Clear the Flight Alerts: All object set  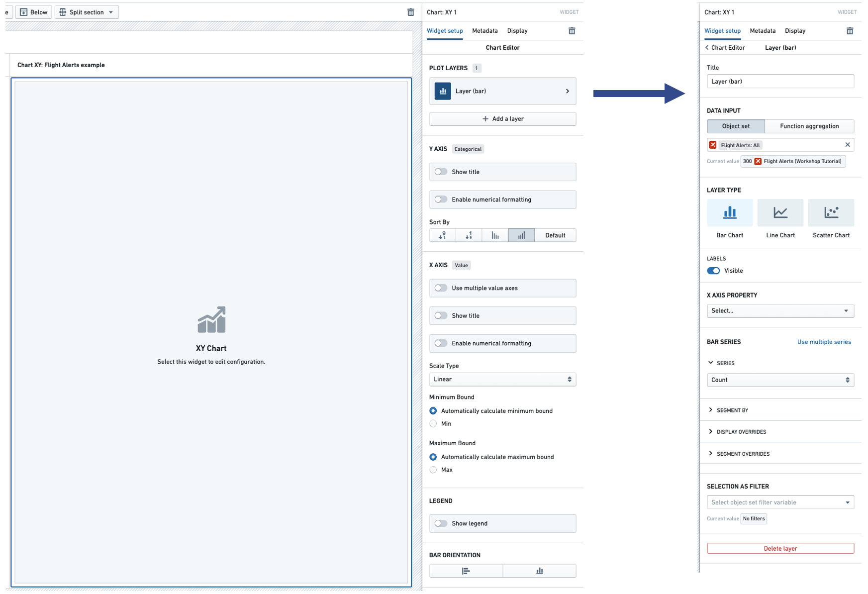point(847,145)
